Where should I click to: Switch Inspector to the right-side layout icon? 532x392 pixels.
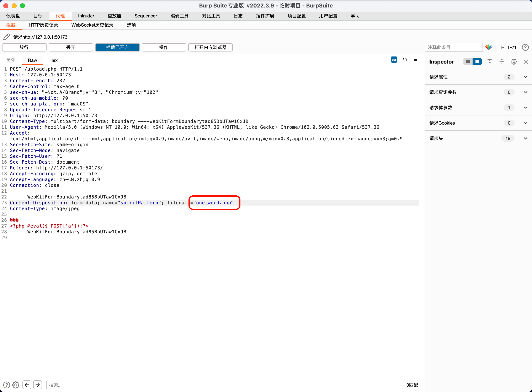(477, 61)
